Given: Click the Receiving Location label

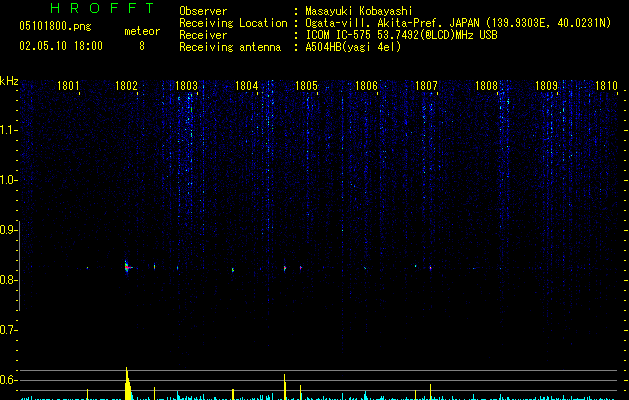Looking at the screenshot, I should click(x=233, y=23).
